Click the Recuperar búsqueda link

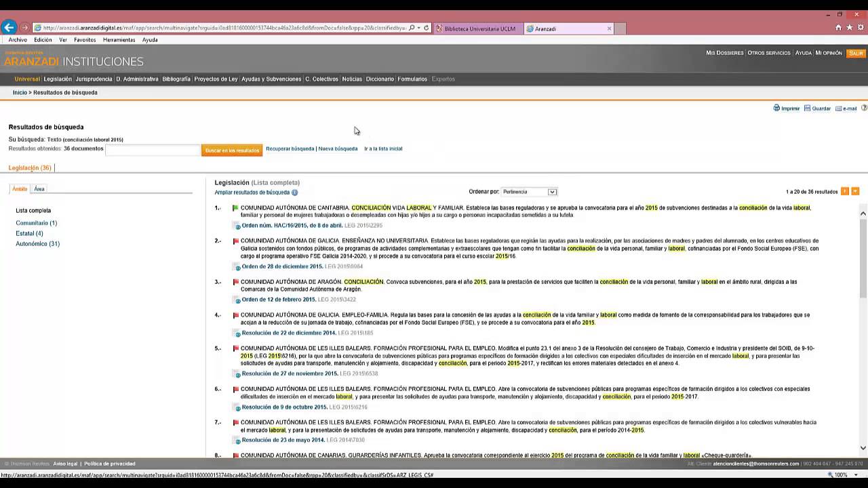tap(290, 149)
